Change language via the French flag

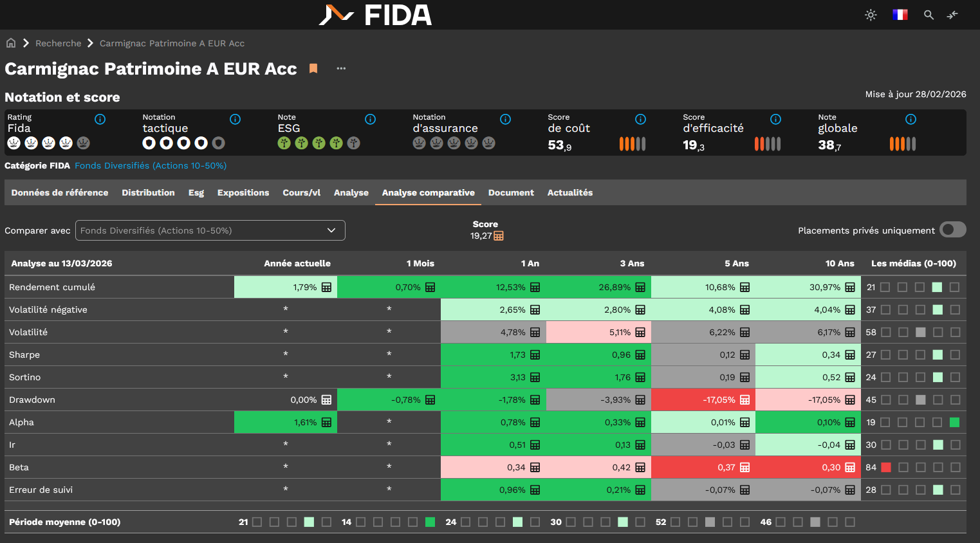coord(900,15)
